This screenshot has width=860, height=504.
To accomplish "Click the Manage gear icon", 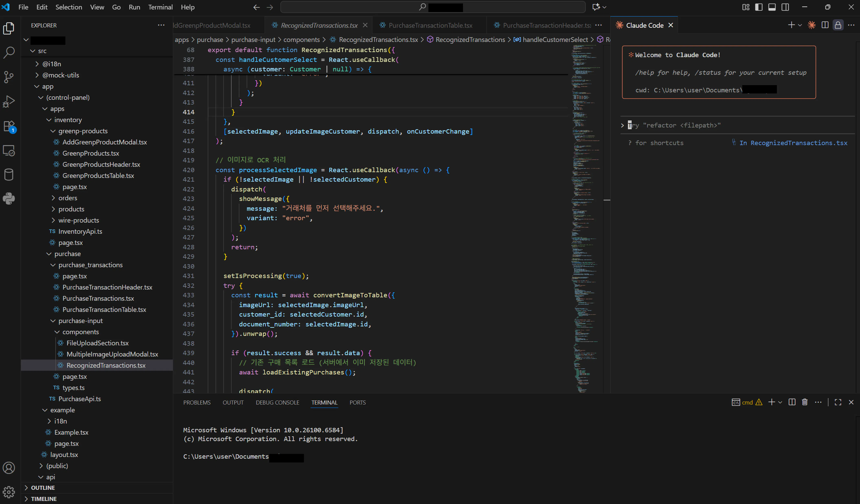I will click(x=9, y=492).
